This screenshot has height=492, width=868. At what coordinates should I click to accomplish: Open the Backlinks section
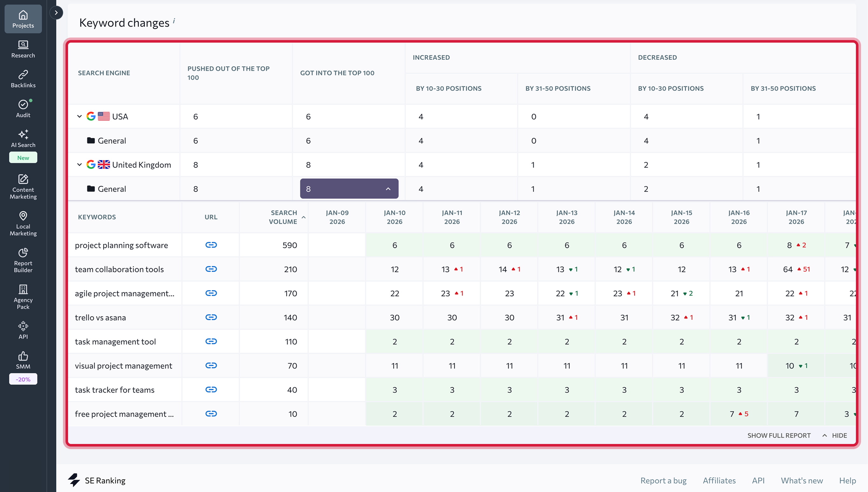(x=23, y=78)
